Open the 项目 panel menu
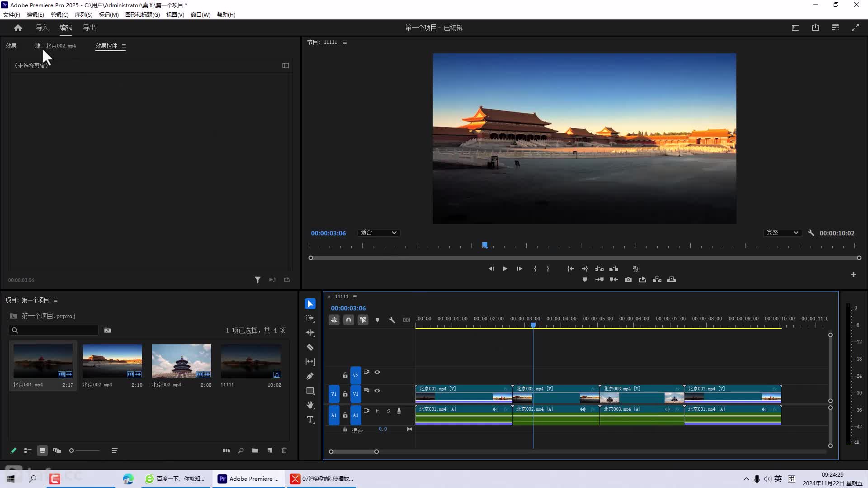Viewport: 868px width, 488px height. pyautogui.click(x=56, y=300)
